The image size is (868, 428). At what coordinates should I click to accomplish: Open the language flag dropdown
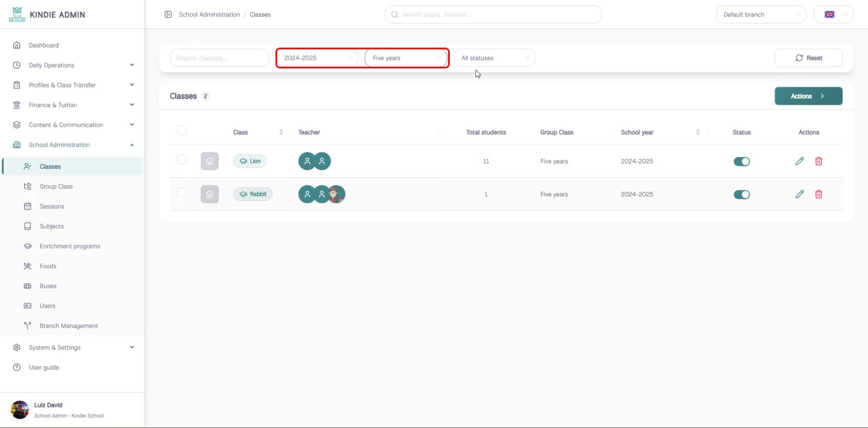point(834,15)
